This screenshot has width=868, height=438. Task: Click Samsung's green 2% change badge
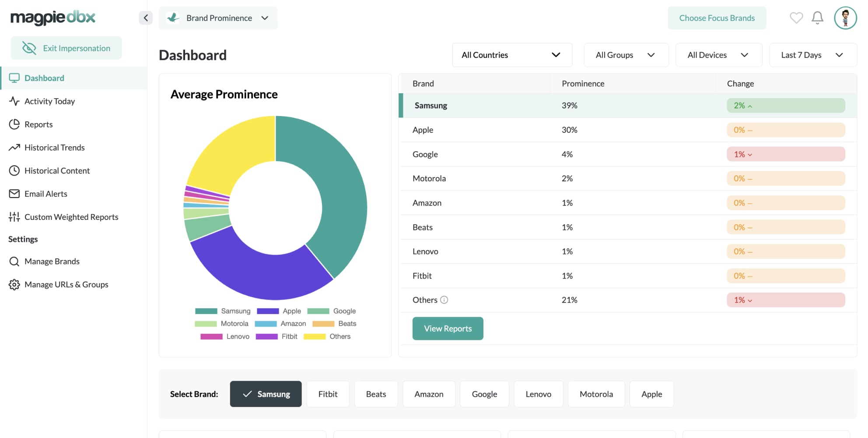(x=786, y=106)
